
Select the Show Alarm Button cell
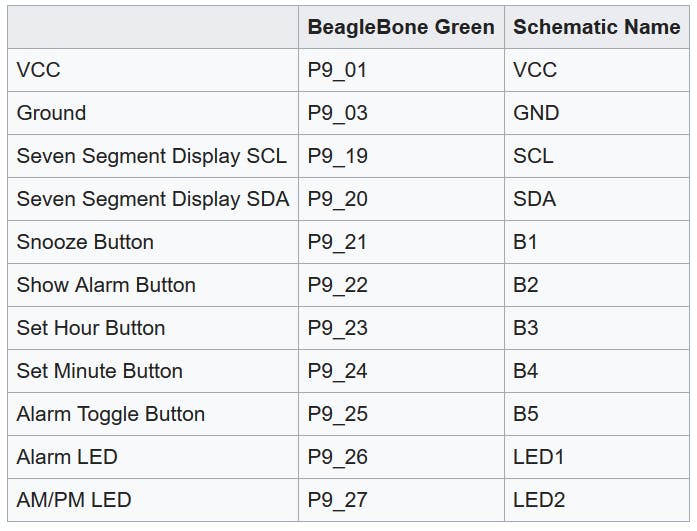click(152, 285)
